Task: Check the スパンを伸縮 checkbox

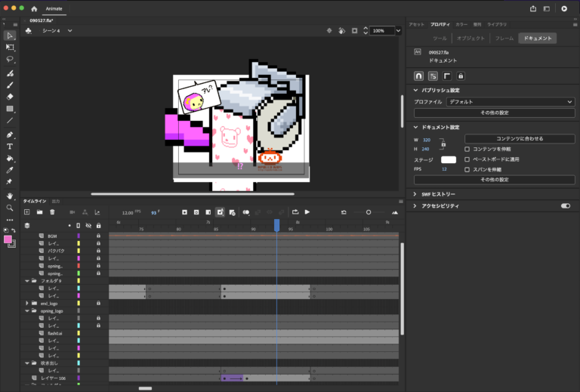Action: click(467, 169)
